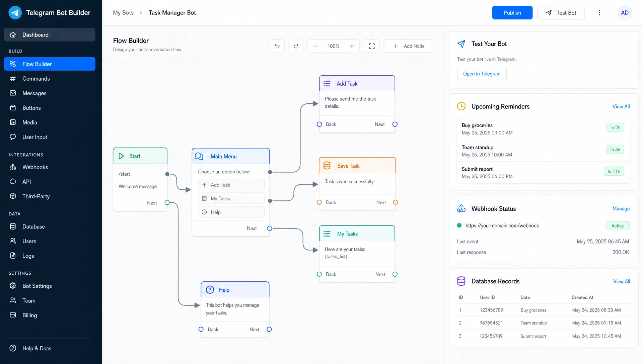Click the Save Task node database icon
643x364 pixels.
[327, 166]
